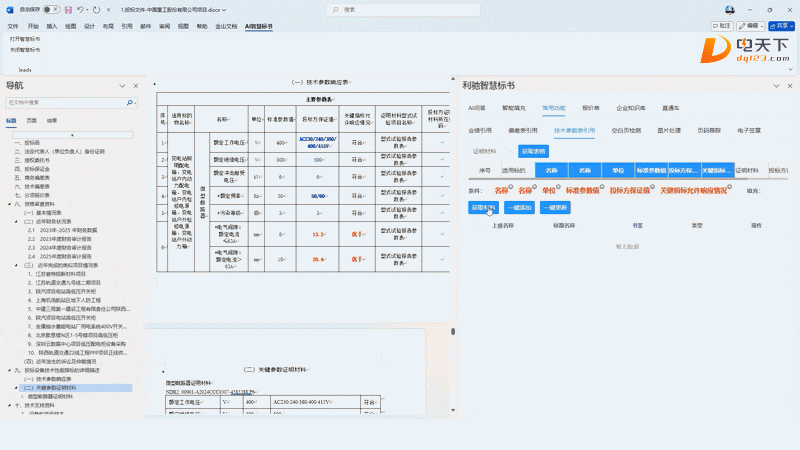
Task: Open the 企业知识库 tab in side pane
Action: [631, 108]
